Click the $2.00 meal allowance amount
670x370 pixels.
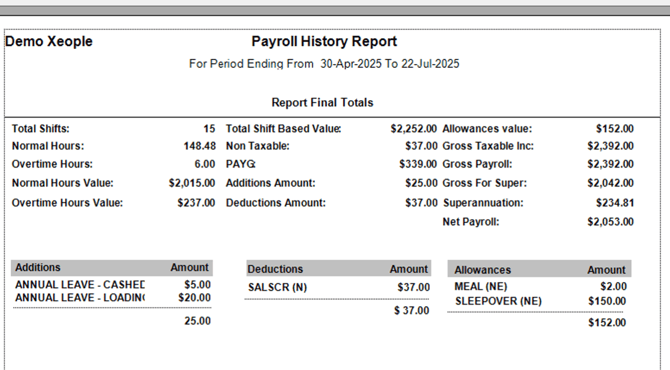614,286
